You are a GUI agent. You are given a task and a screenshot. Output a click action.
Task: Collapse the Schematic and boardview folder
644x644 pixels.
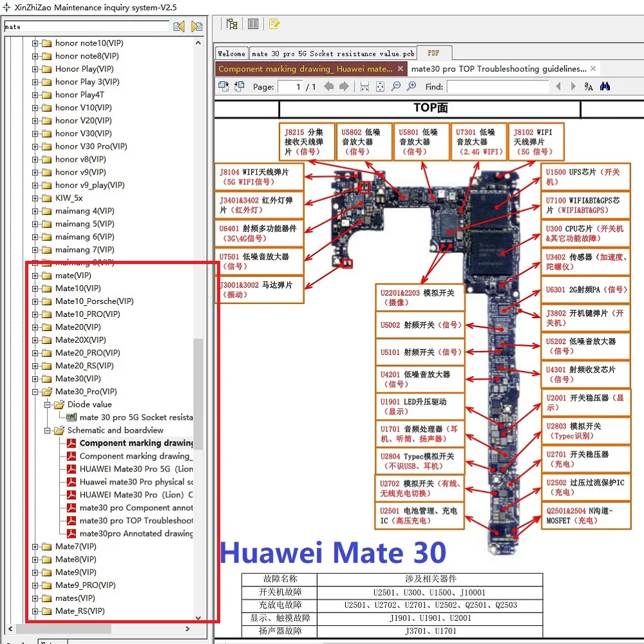click(x=47, y=430)
